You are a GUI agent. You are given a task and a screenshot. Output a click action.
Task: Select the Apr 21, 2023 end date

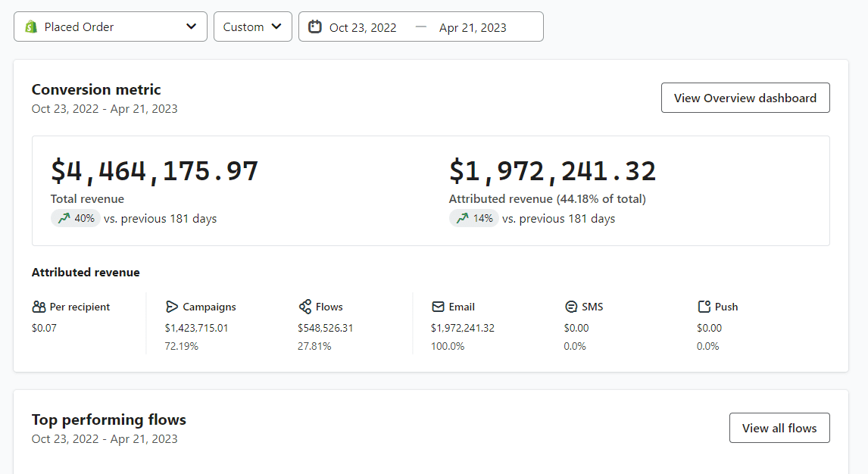click(473, 28)
